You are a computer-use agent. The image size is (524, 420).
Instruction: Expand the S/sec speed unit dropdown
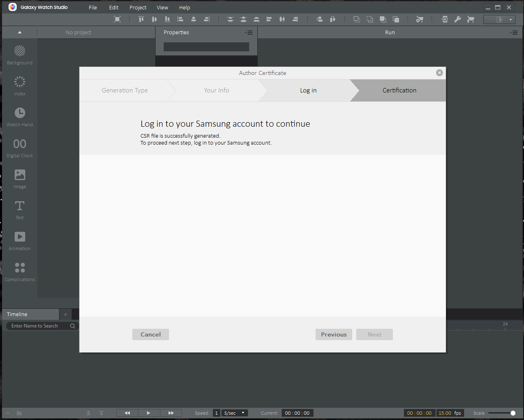235,413
